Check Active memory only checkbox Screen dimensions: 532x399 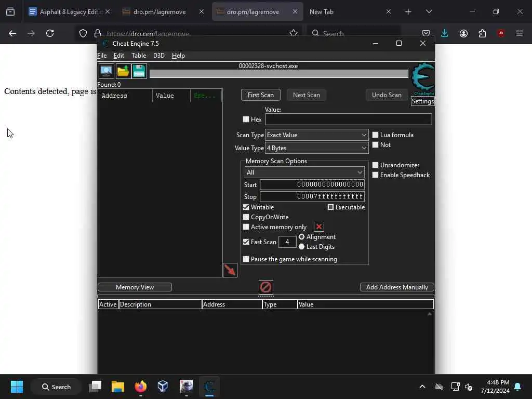246,227
